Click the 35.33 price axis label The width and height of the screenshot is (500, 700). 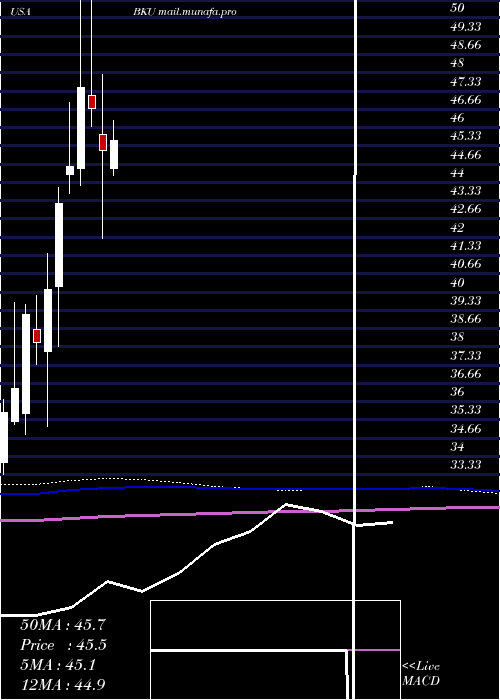[x=466, y=409]
